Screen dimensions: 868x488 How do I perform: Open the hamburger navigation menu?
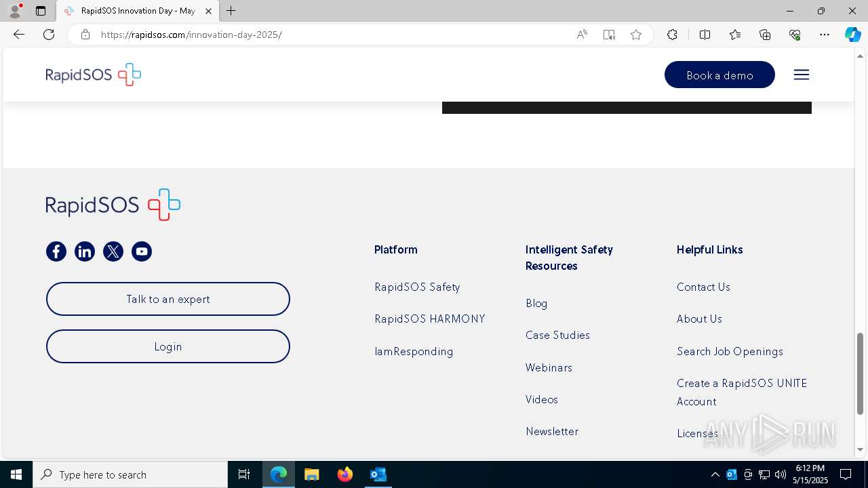tap(802, 75)
